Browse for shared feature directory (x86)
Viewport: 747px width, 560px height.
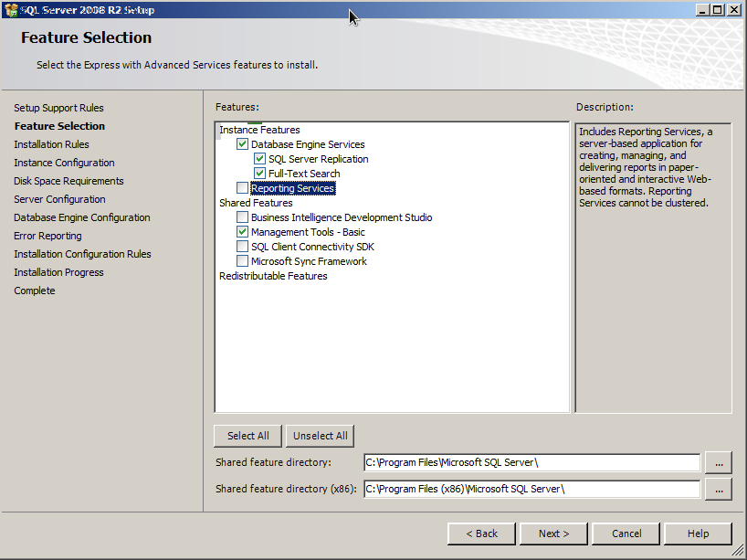coord(719,489)
